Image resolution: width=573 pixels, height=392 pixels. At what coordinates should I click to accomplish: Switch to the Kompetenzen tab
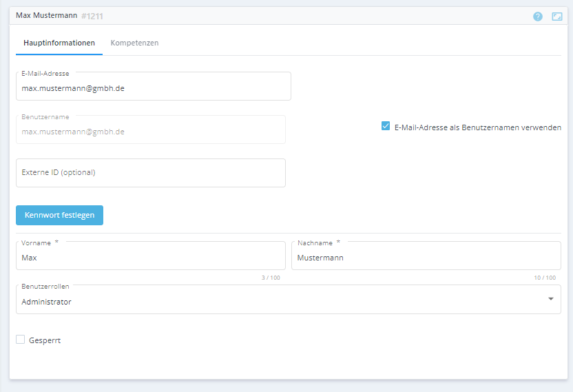pos(134,43)
